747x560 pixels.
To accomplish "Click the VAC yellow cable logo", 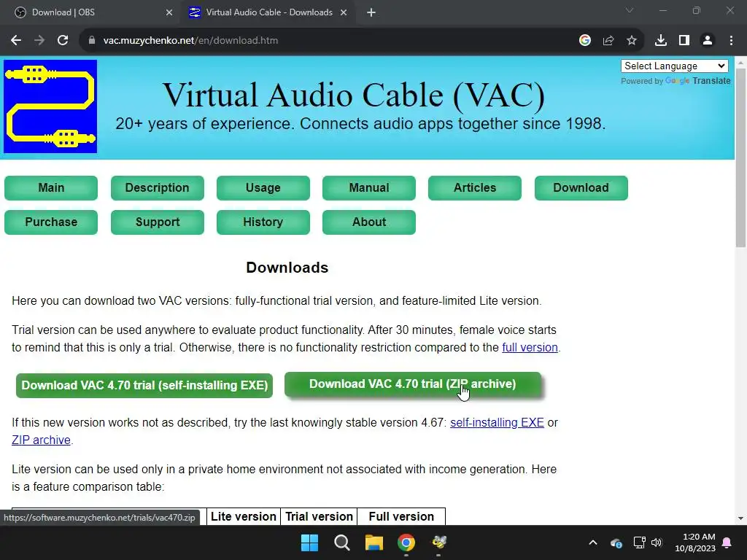I will coord(50,106).
